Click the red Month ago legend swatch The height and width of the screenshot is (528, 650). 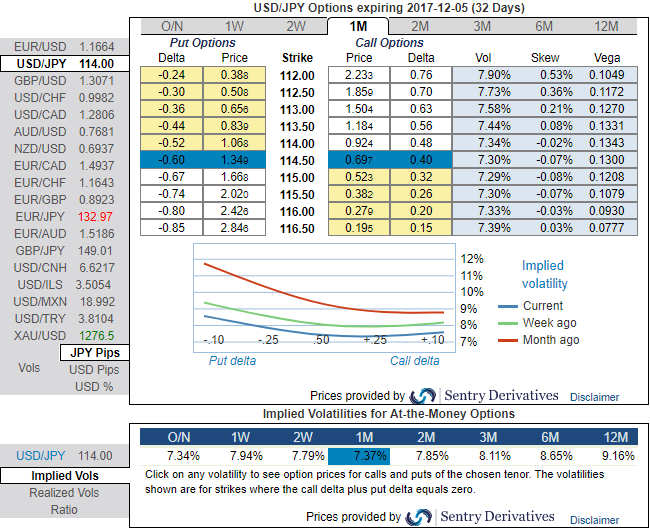point(508,340)
